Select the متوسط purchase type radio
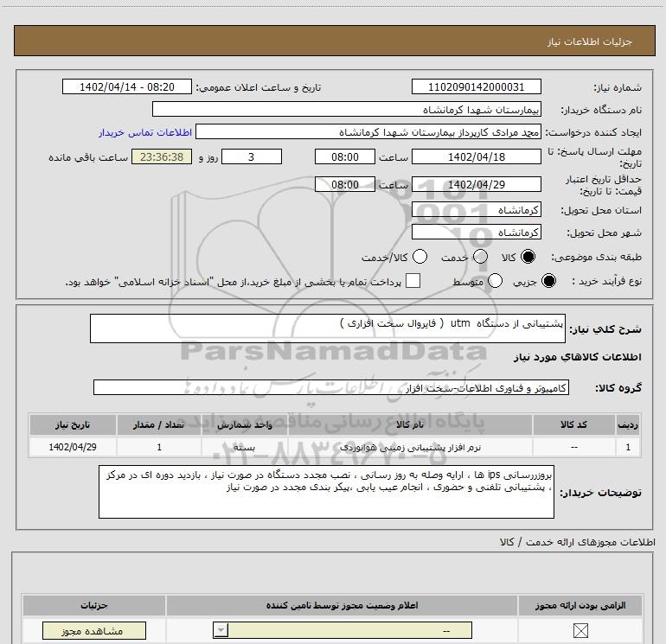Viewport: 666px width, 644px height. (496, 281)
